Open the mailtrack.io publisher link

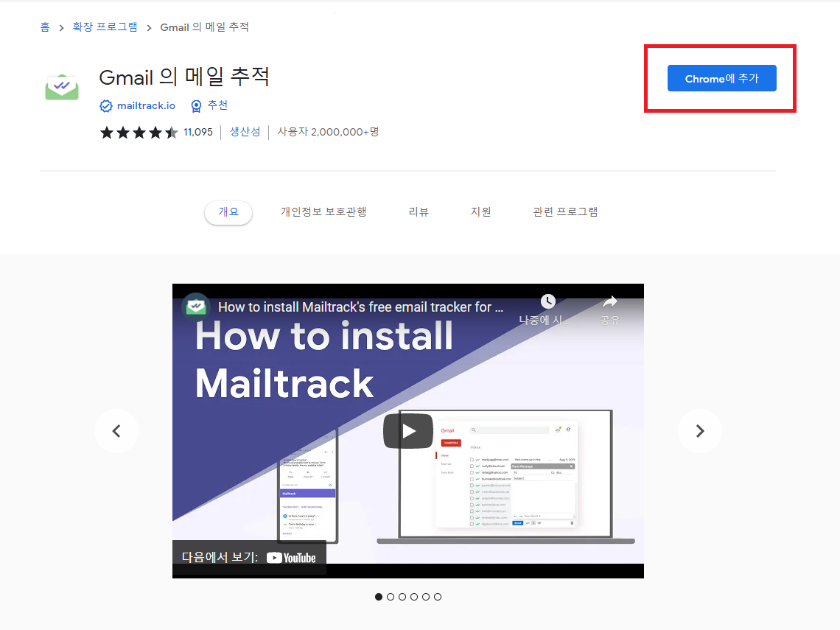[146, 105]
